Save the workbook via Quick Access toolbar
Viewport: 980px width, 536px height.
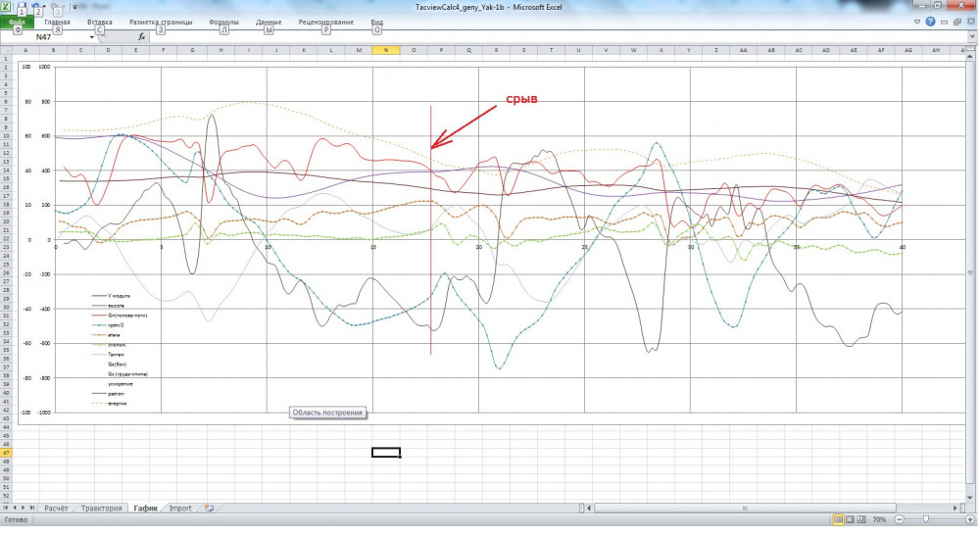pyautogui.click(x=22, y=7)
